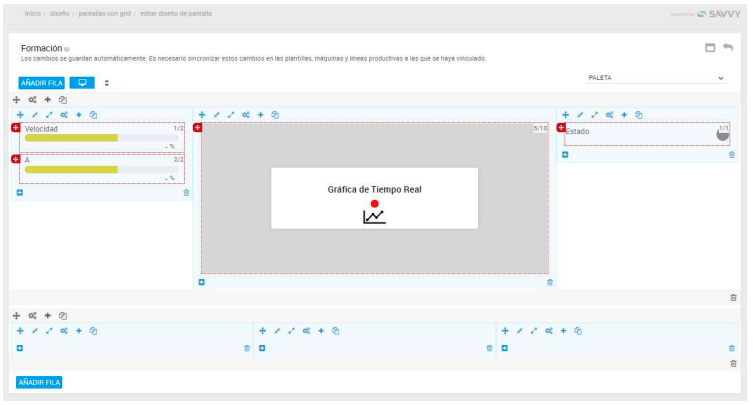Add widget below the Estado widget
The width and height of the screenshot is (753, 405).
click(565, 155)
